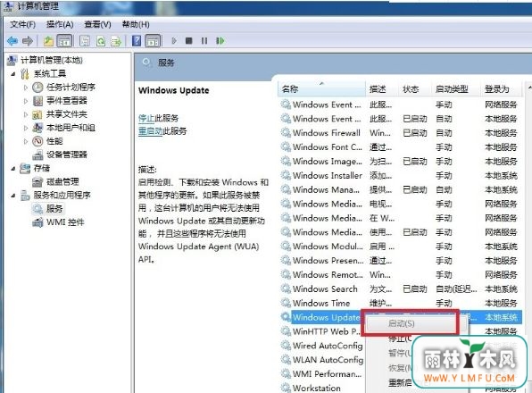Screen dimensions: 532x393
Task: Click the Stop service square icon
Action: tap(189, 41)
